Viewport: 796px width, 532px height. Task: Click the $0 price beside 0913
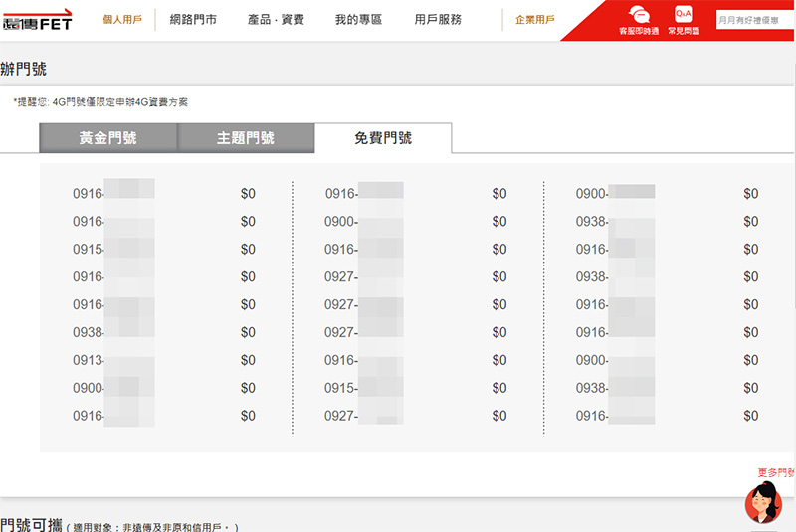pyautogui.click(x=248, y=360)
